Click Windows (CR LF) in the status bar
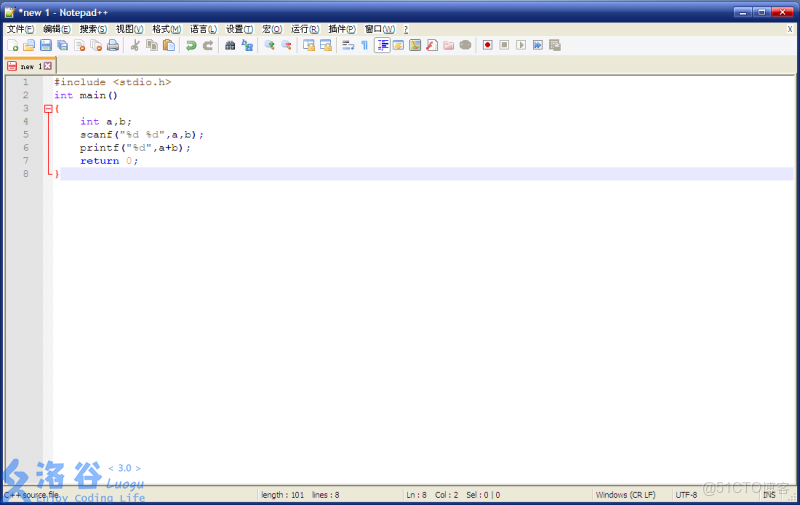 625,495
